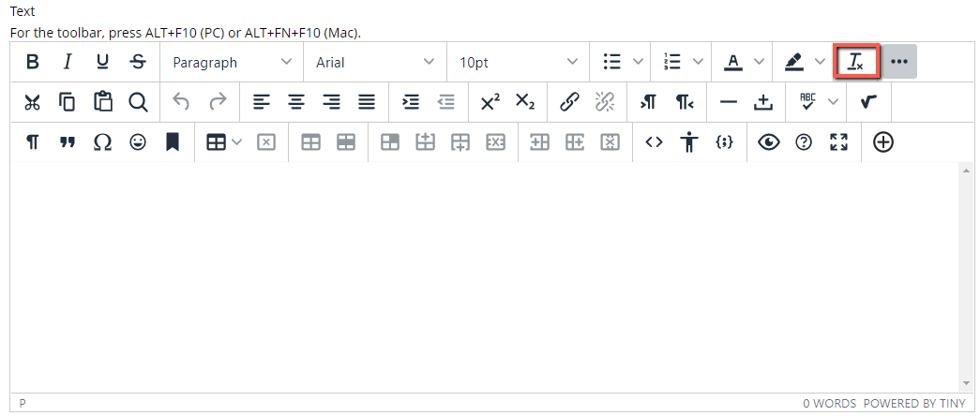The height and width of the screenshot is (416, 980).
Task: Insert anchor bookmark icon
Action: [x=173, y=142]
